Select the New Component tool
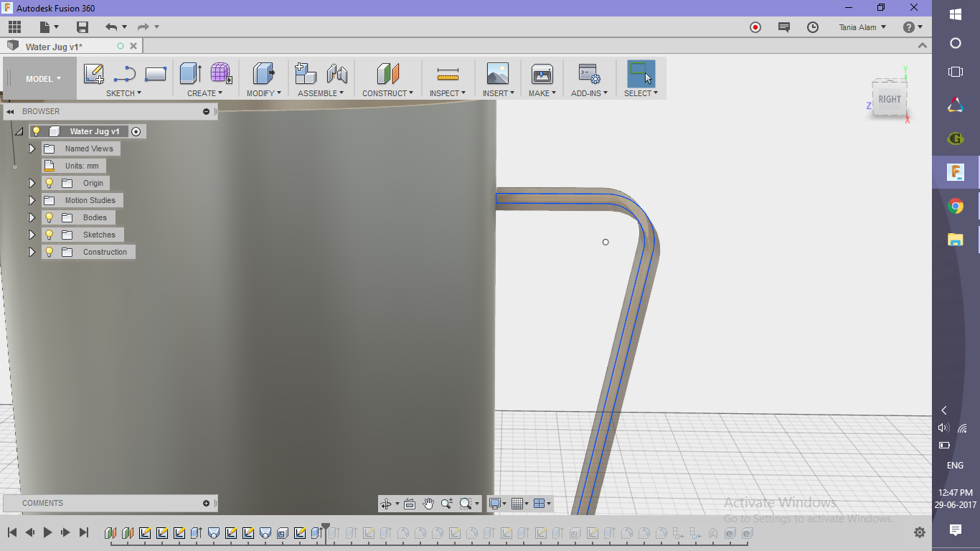This screenshot has width=980, height=551. [306, 74]
